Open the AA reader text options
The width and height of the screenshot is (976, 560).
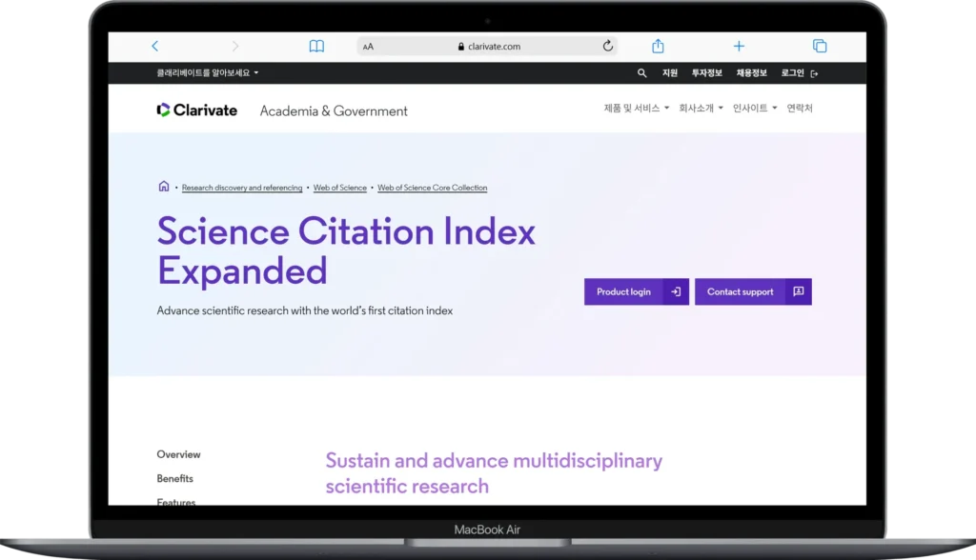pos(368,47)
